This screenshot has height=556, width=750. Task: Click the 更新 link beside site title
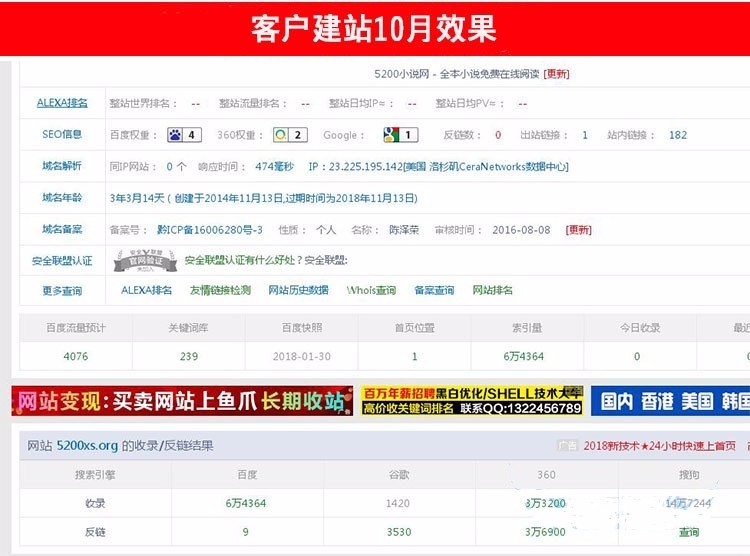click(556, 74)
